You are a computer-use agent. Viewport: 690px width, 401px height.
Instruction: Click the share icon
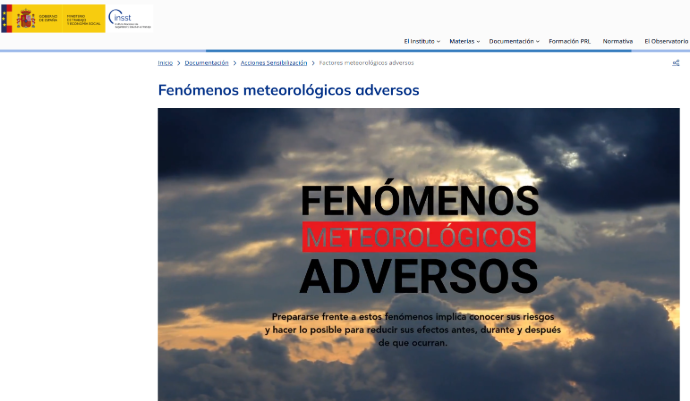point(676,63)
